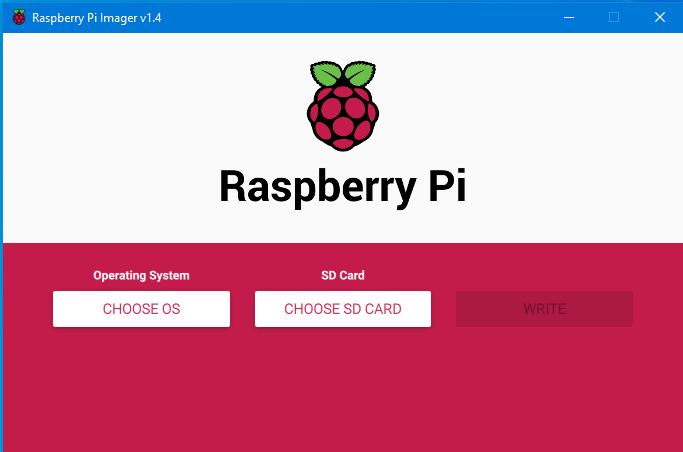Image resolution: width=683 pixels, height=452 pixels.
Task: Click the "Operating System" label
Action: pos(141,276)
